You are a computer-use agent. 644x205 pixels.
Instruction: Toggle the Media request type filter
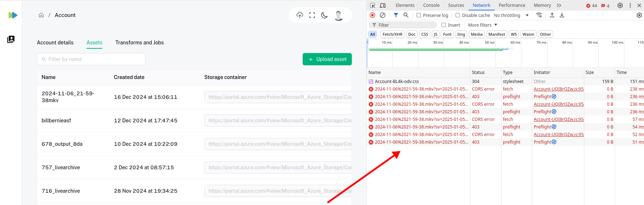477,34
